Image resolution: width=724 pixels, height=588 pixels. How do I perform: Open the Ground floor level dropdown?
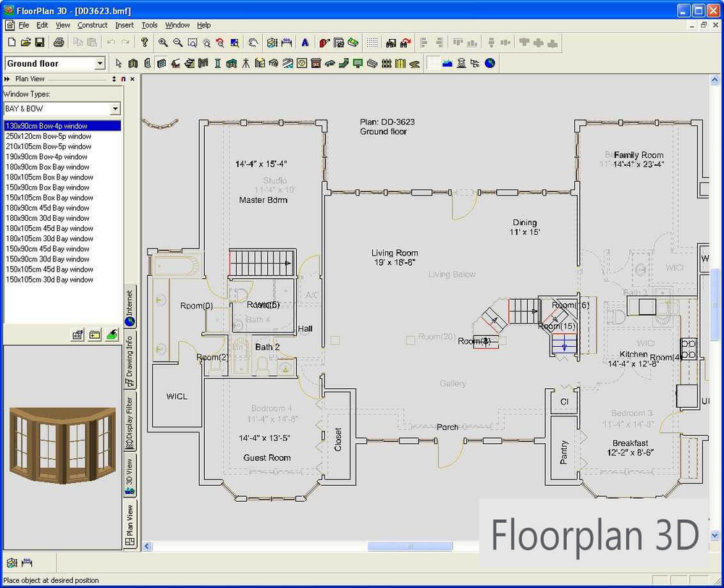click(100, 64)
